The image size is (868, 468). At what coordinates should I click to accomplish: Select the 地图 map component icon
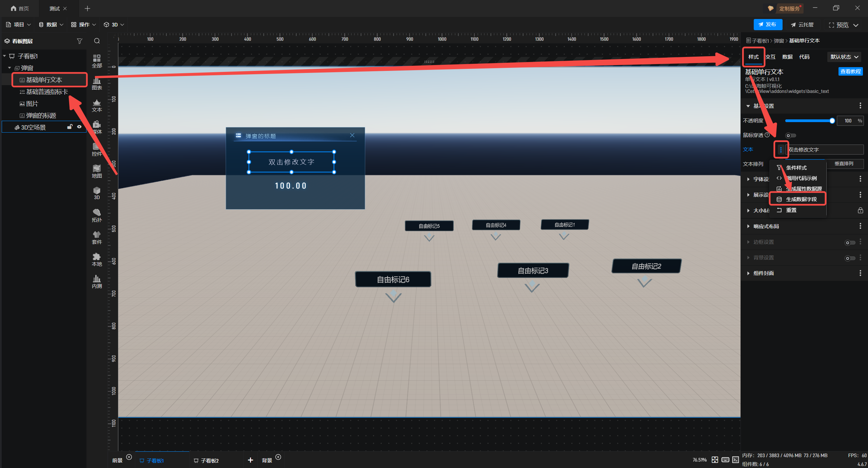coord(97,171)
